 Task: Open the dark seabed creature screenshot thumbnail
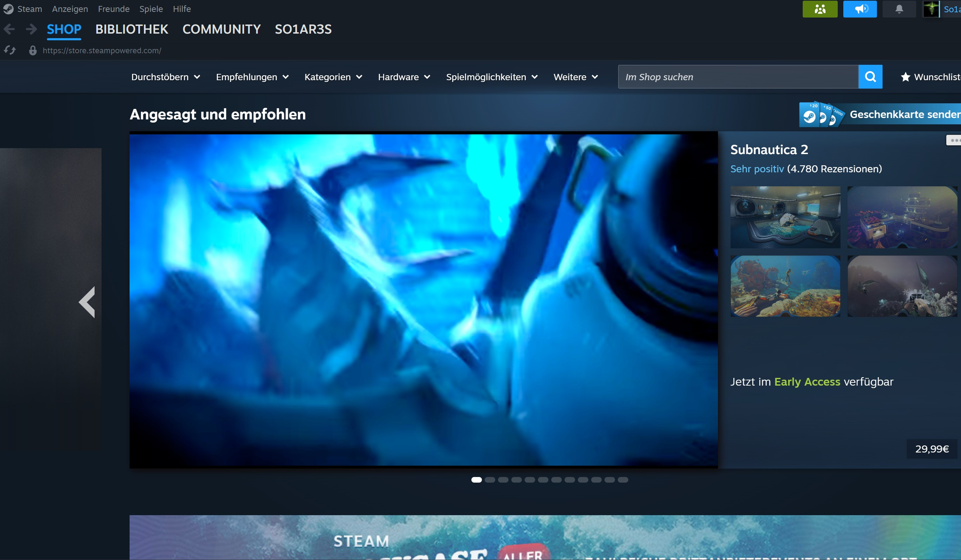902,286
